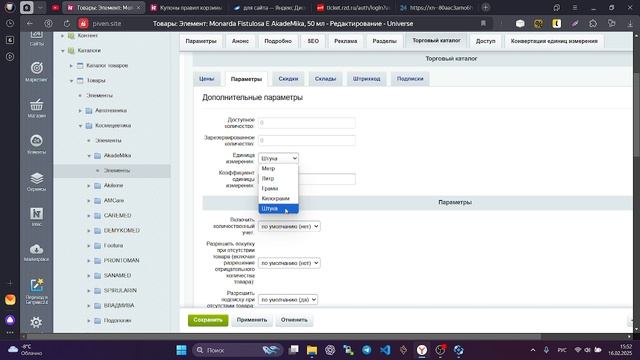
Task: Click the microphone icon in system tray
Action: click(x=546, y=350)
